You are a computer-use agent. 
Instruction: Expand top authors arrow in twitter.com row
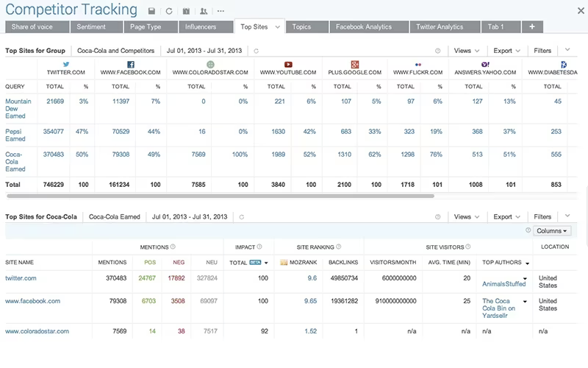click(x=525, y=279)
